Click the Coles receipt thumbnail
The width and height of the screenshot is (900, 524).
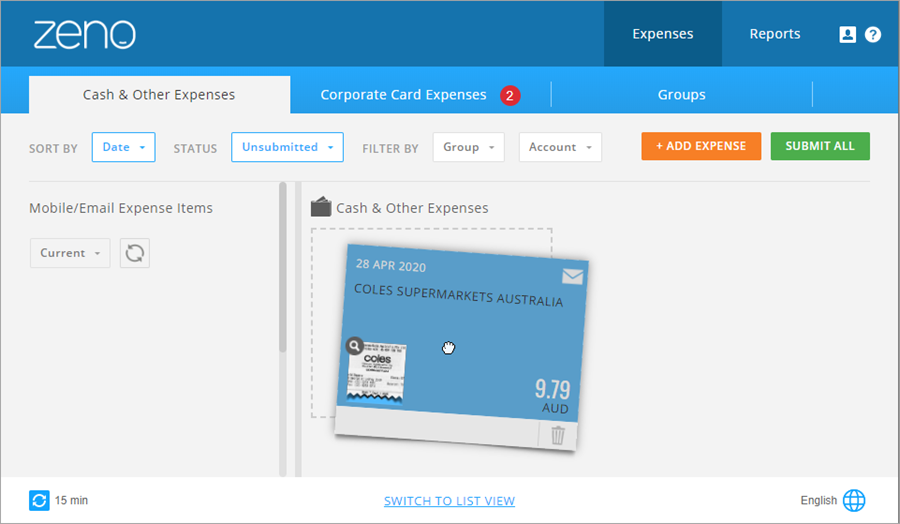click(377, 372)
